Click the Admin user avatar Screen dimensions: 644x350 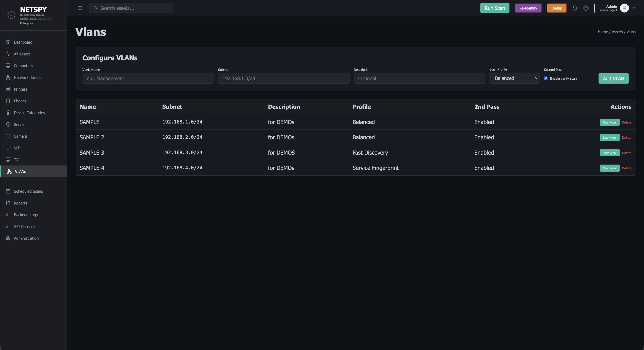624,8
